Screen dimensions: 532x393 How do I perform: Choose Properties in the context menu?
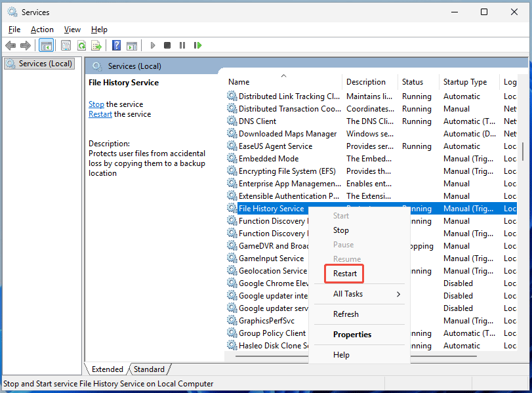pyautogui.click(x=359, y=335)
